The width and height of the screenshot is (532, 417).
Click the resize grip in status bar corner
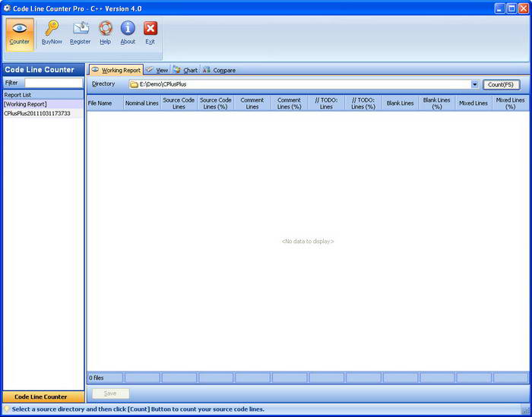tap(525, 410)
